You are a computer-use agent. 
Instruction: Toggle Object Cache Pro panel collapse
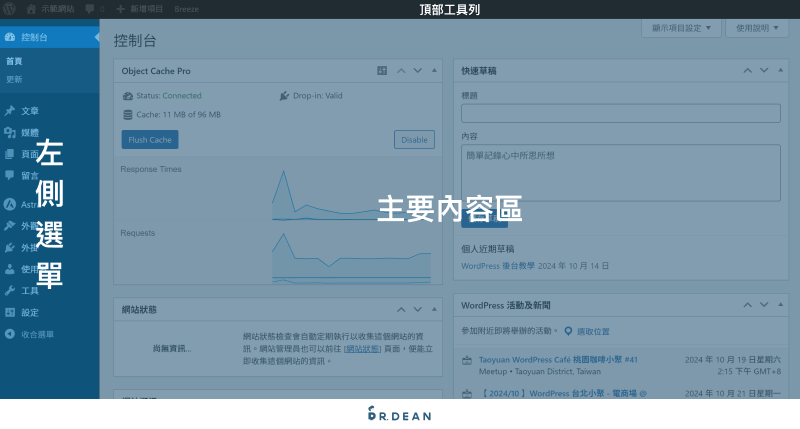(434, 70)
